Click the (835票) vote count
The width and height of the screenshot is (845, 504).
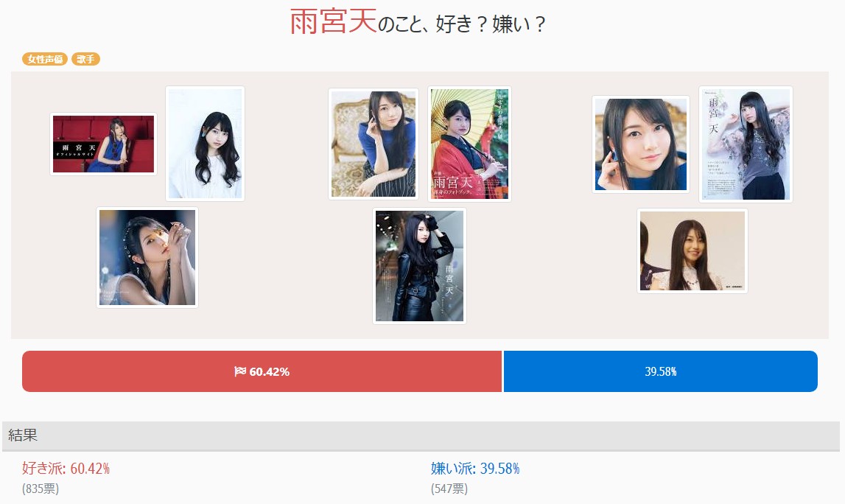(41, 489)
